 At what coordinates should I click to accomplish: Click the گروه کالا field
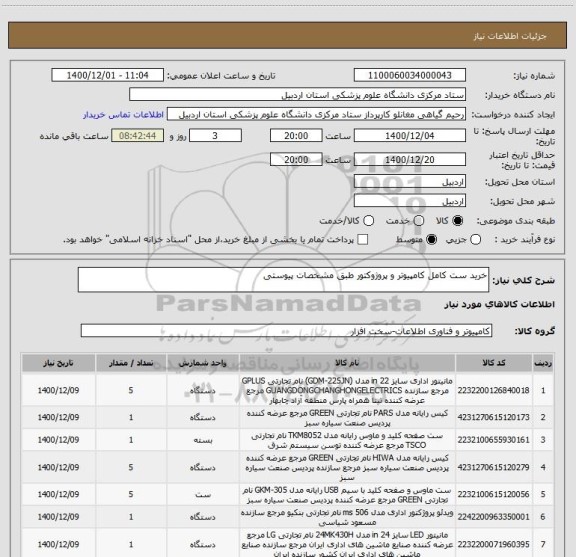286,331
